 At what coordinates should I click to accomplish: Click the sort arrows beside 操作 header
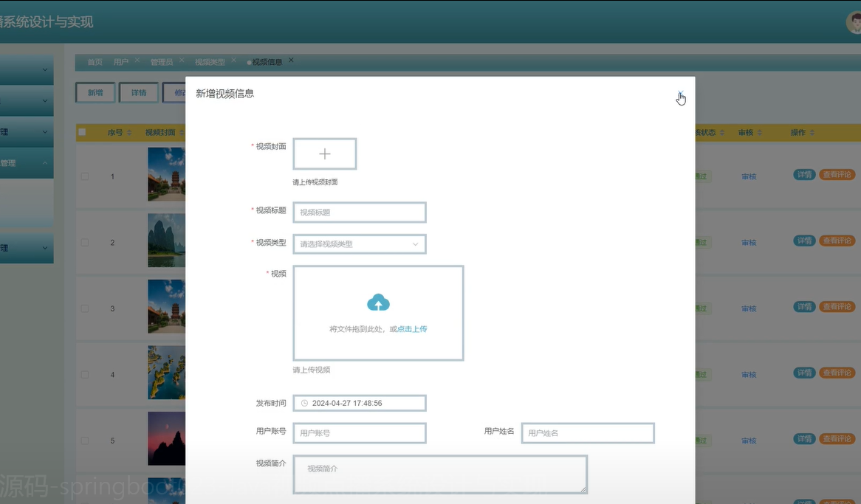812,132
